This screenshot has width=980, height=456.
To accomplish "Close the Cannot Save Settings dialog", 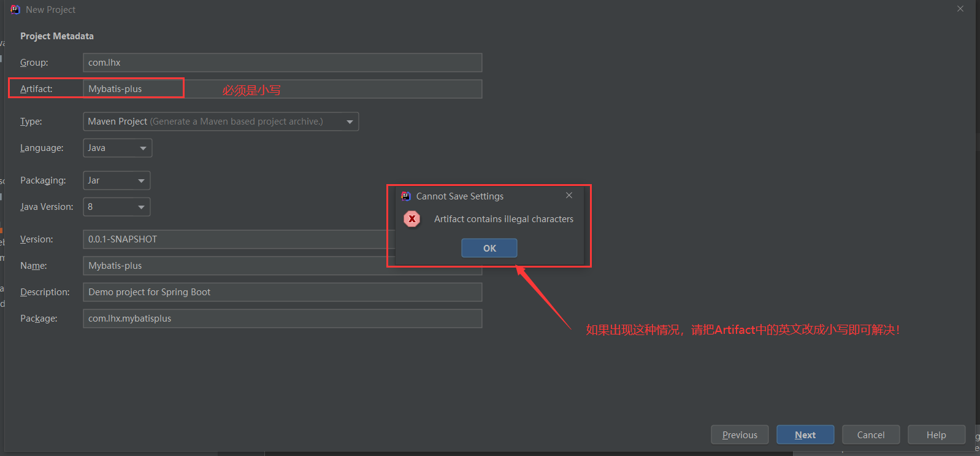I will pos(569,195).
